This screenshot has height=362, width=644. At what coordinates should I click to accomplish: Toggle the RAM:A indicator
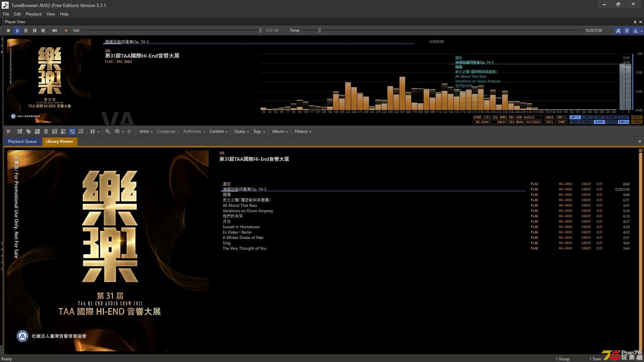[x=624, y=122]
